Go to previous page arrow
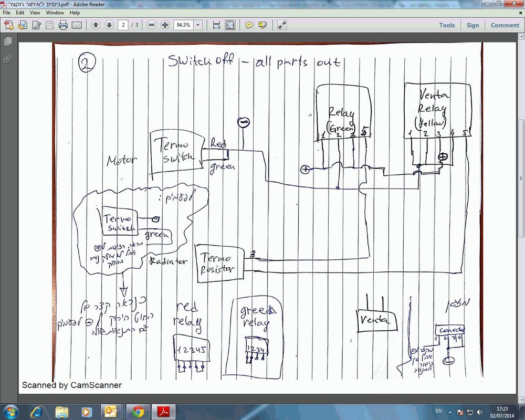Image resolution: width=525 pixels, height=420 pixels. (96, 25)
